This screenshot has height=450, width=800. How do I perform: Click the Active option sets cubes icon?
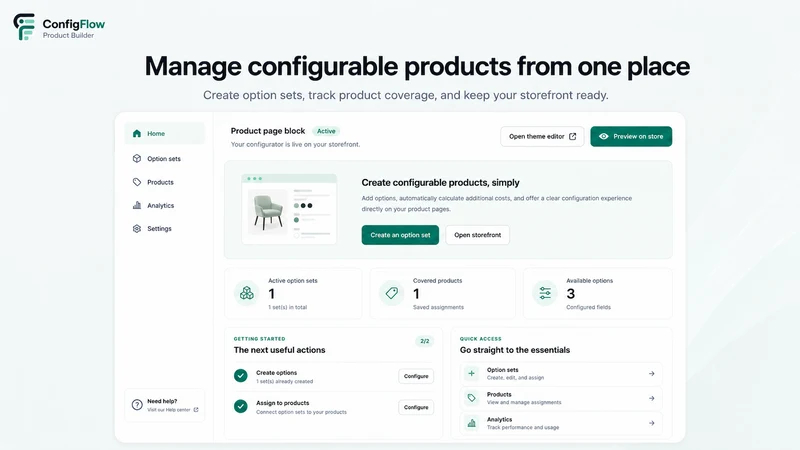247,293
